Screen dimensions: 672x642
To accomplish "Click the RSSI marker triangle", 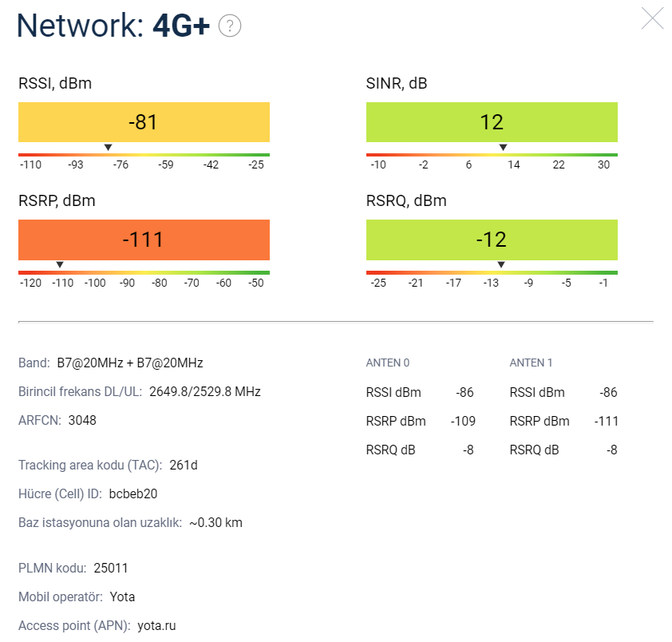I will coord(108,147).
